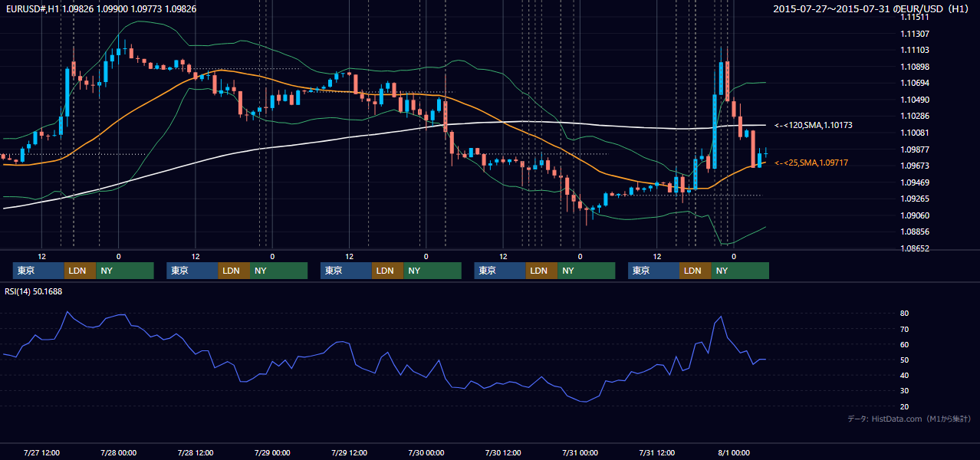
Task: Select the 8/1 00:00 date label
Action: point(733,452)
